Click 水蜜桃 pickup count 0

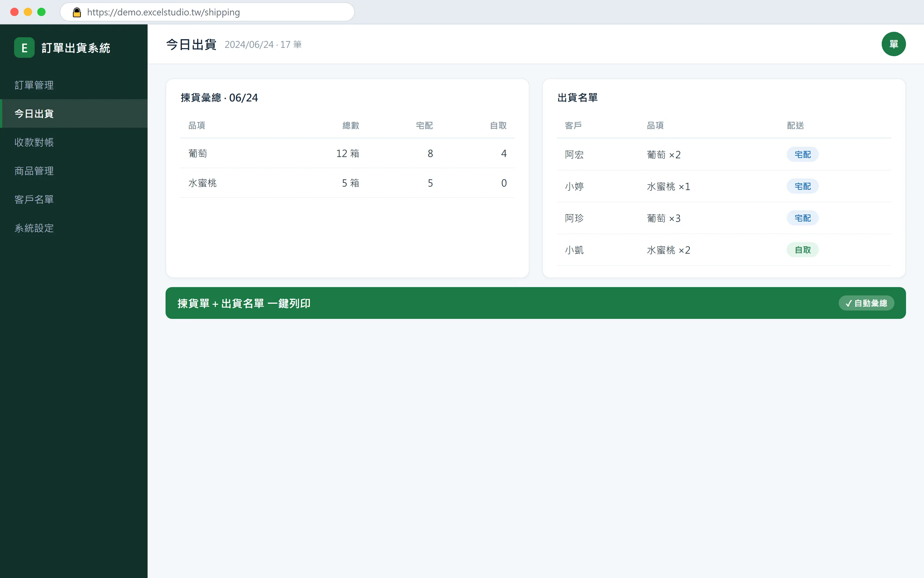point(504,183)
